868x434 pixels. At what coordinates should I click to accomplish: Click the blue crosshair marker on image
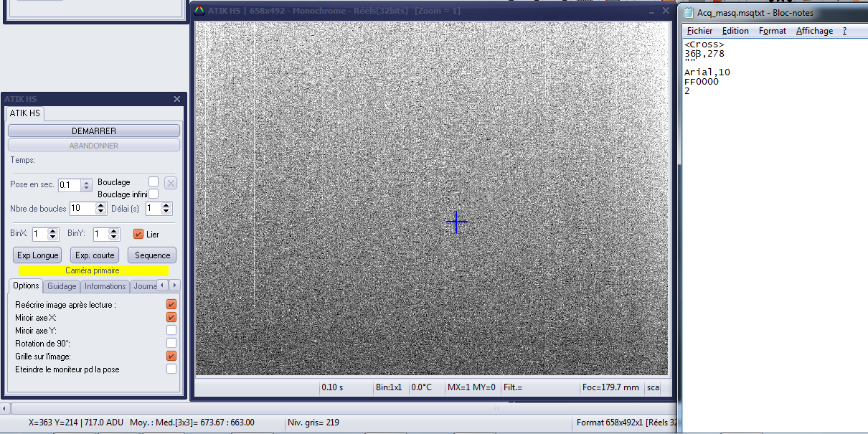tap(456, 222)
